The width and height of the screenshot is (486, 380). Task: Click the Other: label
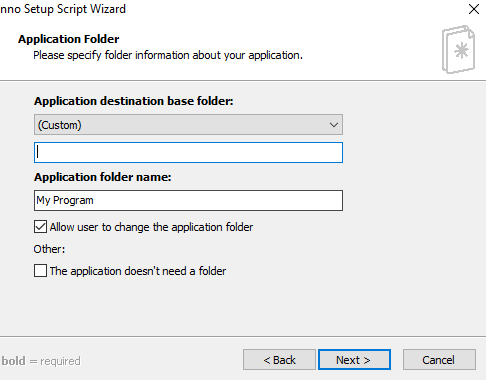(49, 249)
